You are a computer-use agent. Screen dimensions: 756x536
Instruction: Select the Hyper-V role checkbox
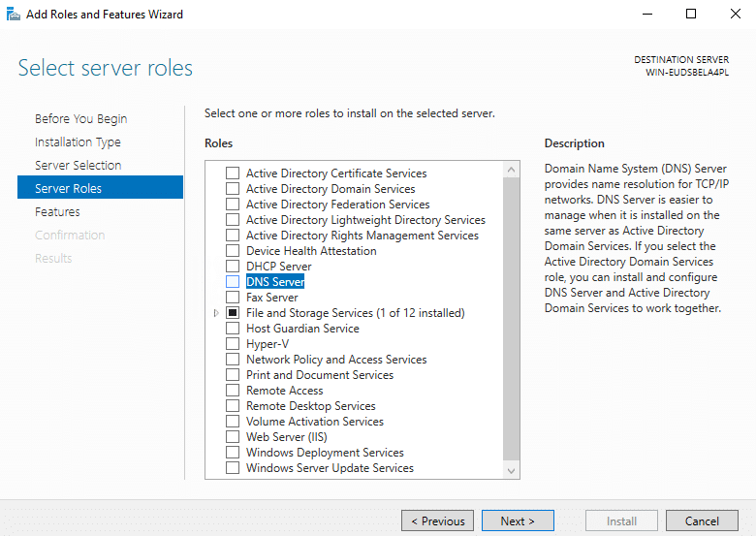(x=233, y=344)
